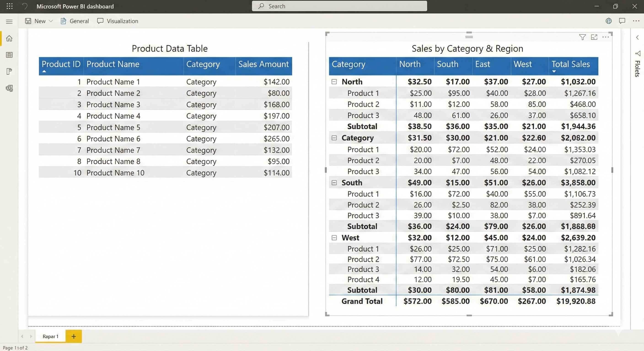Image resolution: width=644 pixels, height=351 pixels.
Task: Click the comments icon in top right toolbar
Action: pyautogui.click(x=622, y=21)
